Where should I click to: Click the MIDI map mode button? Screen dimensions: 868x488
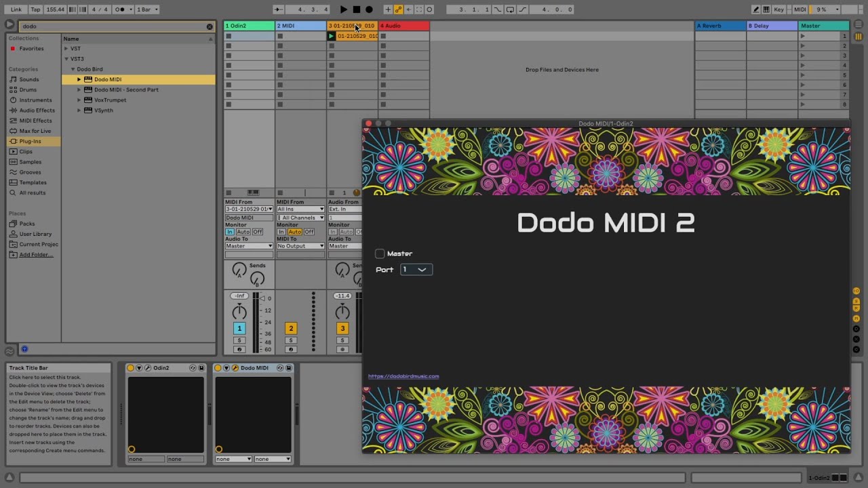(x=800, y=9)
